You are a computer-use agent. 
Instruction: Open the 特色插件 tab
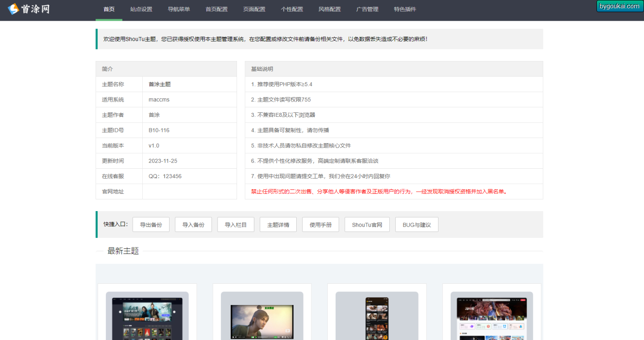click(x=405, y=10)
